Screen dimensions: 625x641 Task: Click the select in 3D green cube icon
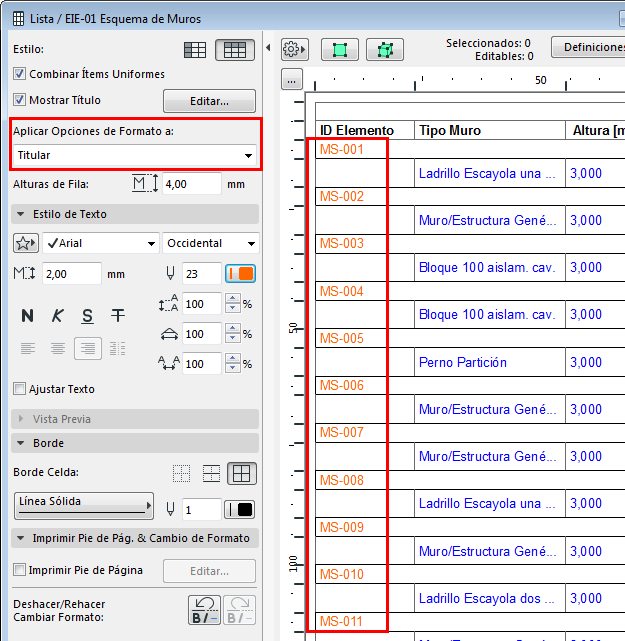385,49
